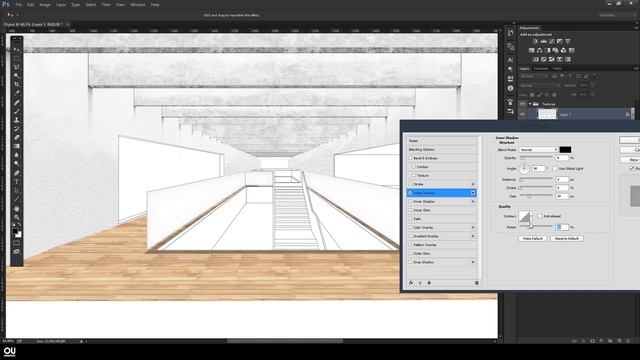The width and height of the screenshot is (640, 360).
Task: Click the black shadow color swatch
Action: coord(565,150)
